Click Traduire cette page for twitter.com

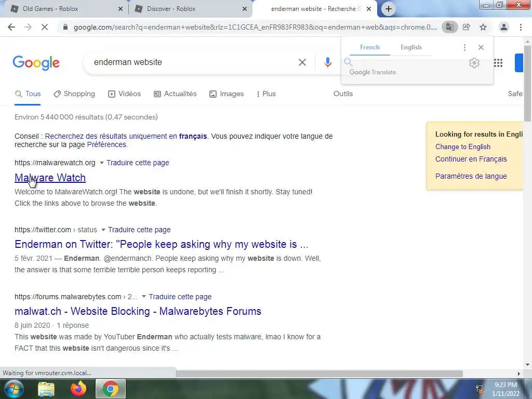(139, 230)
